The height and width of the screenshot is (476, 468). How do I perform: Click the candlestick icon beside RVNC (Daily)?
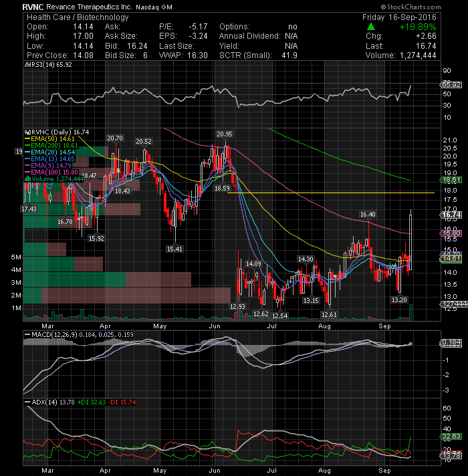[27, 132]
